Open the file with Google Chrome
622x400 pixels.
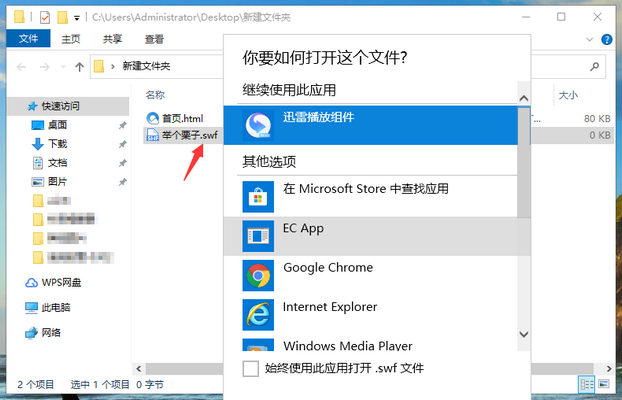(327, 268)
